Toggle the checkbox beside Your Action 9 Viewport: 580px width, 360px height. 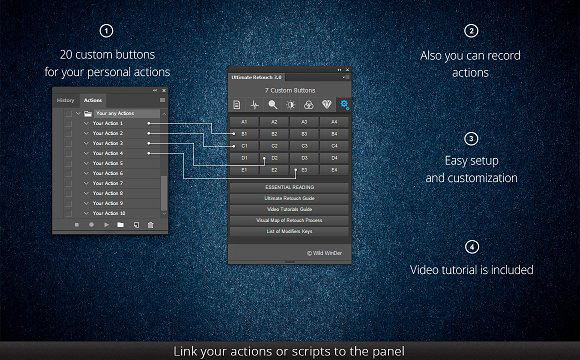coord(68,203)
